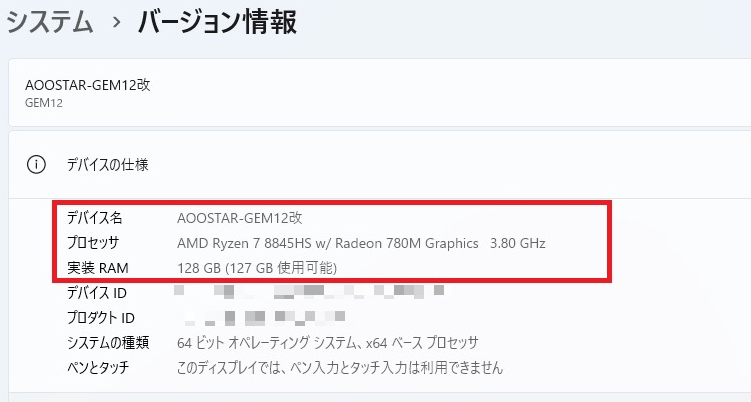Image resolution: width=751 pixels, height=402 pixels.
Task: Click the info icon beside デバイスの仕様
Action: (36, 164)
